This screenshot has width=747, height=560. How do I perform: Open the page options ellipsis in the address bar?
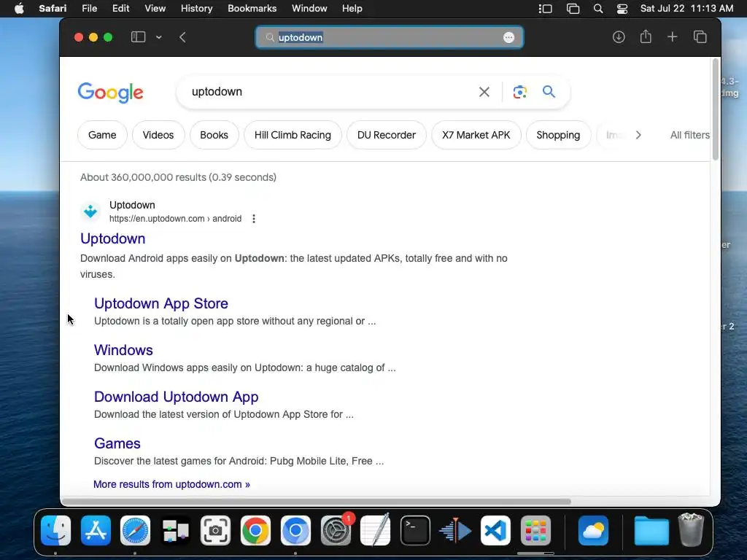508,38
